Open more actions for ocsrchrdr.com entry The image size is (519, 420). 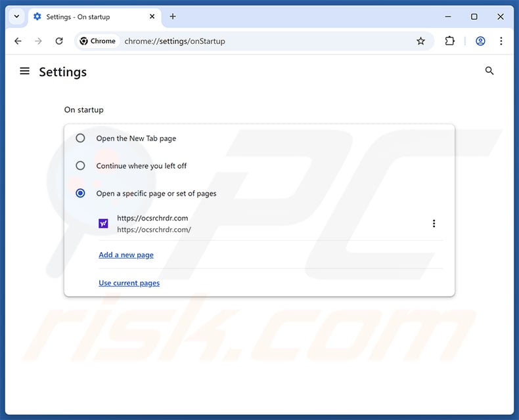point(434,224)
